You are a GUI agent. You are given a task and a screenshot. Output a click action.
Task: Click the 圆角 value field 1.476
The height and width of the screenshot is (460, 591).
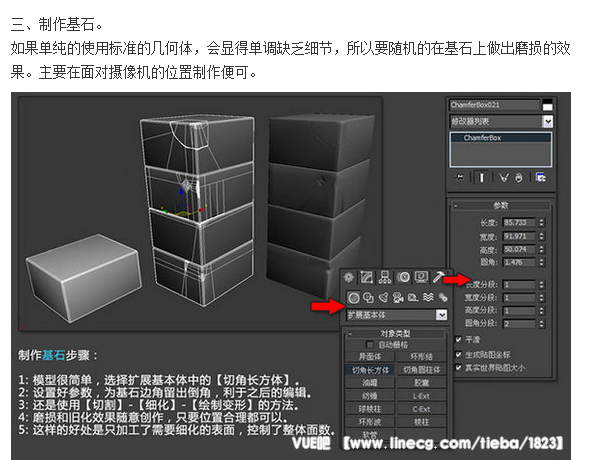point(519,262)
